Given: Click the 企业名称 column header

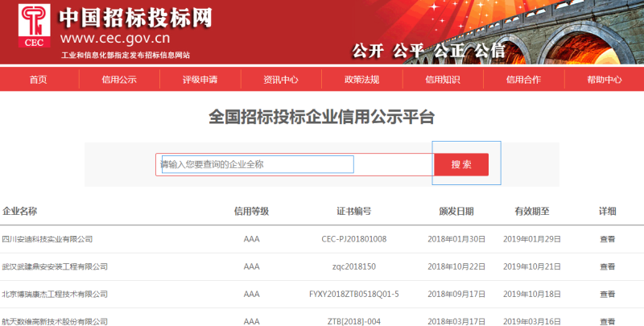Looking at the screenshot, I should [19, 211].
